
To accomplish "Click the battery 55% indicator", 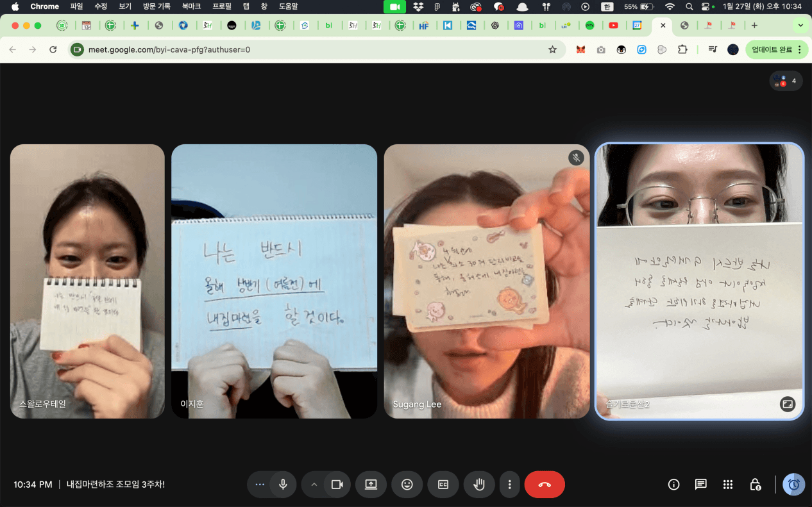I will pyautogui.click(x=639, y=6).
